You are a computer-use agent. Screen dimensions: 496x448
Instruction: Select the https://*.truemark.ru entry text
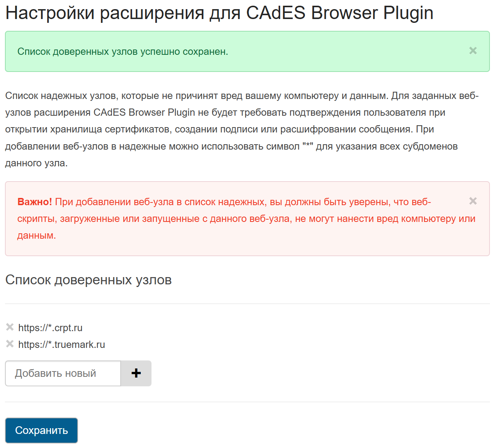62,344
